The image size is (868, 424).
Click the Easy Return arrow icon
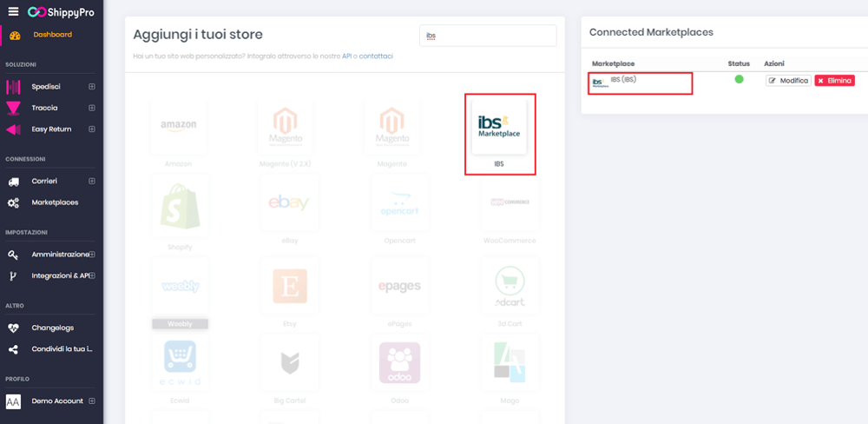coord(14,129)
